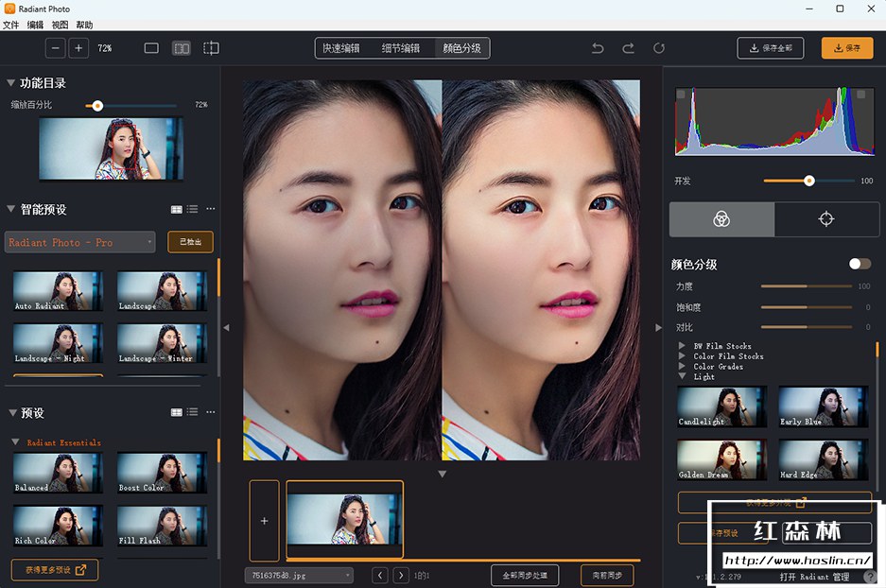This screenshot has height=588, width=886.
Task: Open 预设 panel more options menu
Action: [210, 412]
